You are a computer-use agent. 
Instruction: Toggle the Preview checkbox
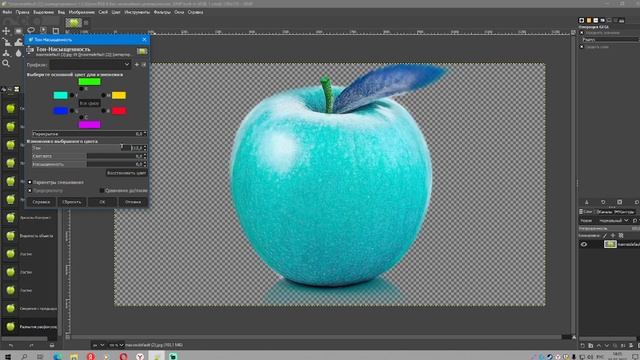click(x=30, y=191)
